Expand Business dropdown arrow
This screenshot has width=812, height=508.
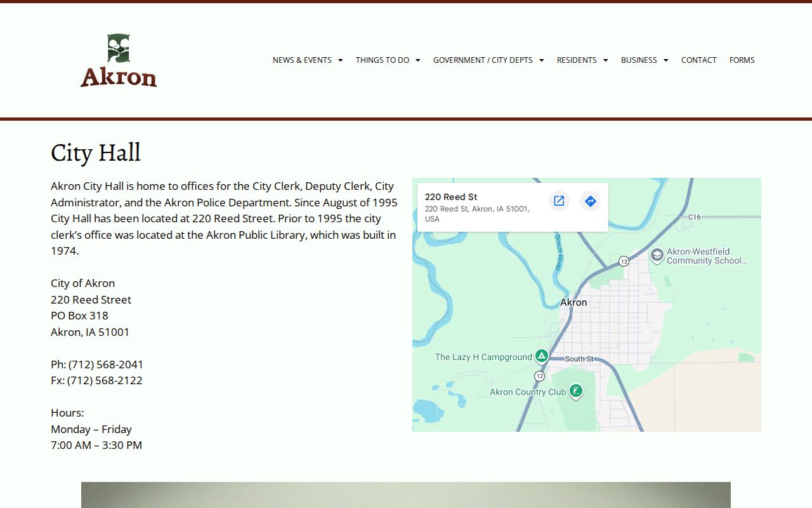pos(665,60)
